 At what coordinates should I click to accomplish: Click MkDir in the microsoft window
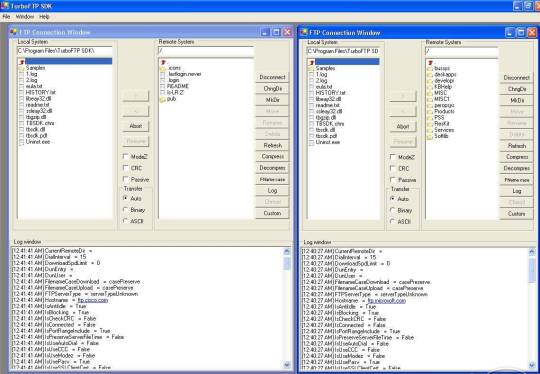click(517, 100)
